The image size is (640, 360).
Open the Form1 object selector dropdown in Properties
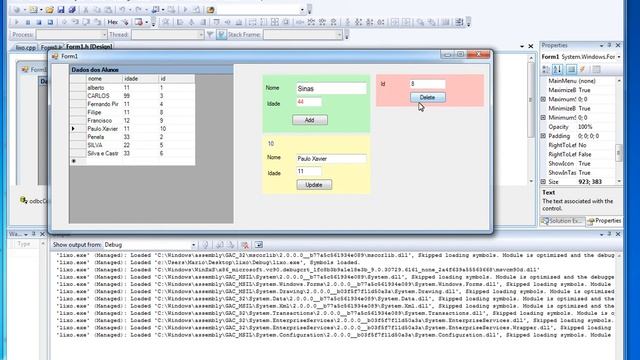coord(619,57)
